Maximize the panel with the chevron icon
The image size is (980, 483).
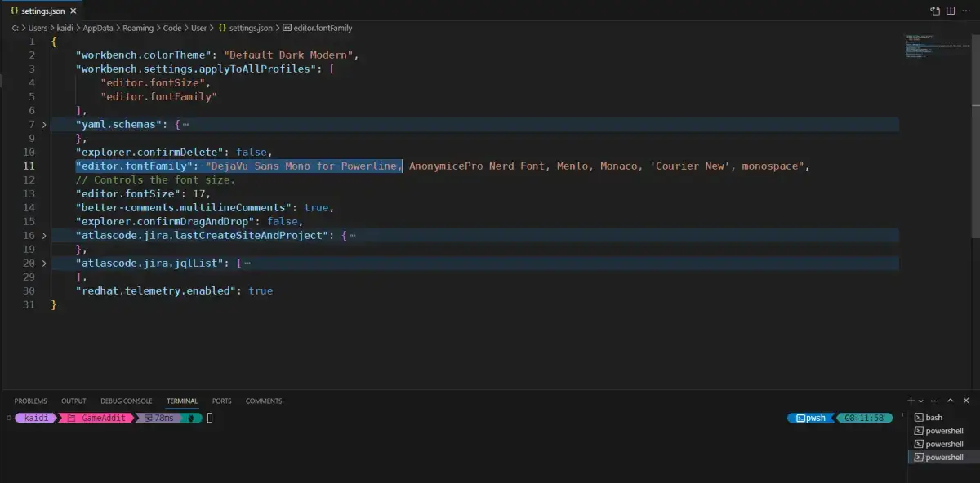[950, 401]
